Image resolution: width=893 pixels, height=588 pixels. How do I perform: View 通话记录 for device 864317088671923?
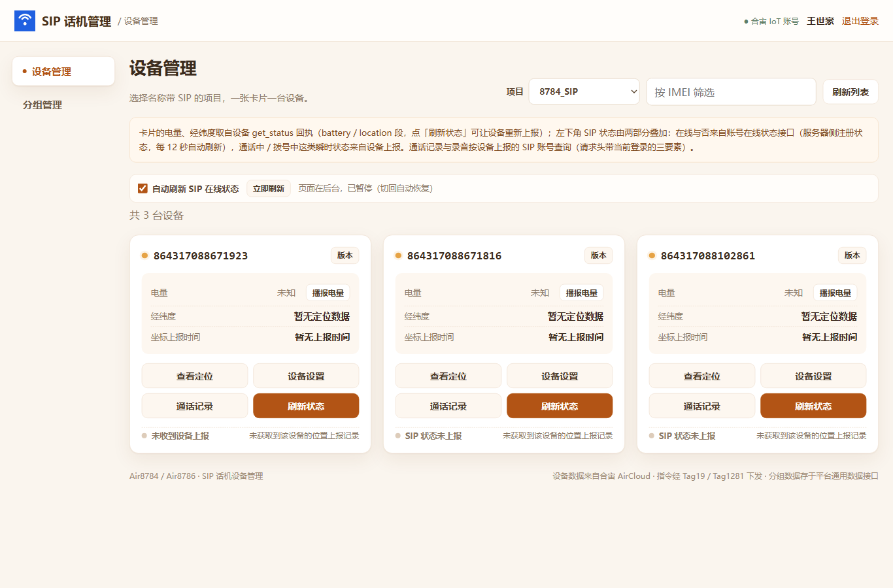(195, 406)
